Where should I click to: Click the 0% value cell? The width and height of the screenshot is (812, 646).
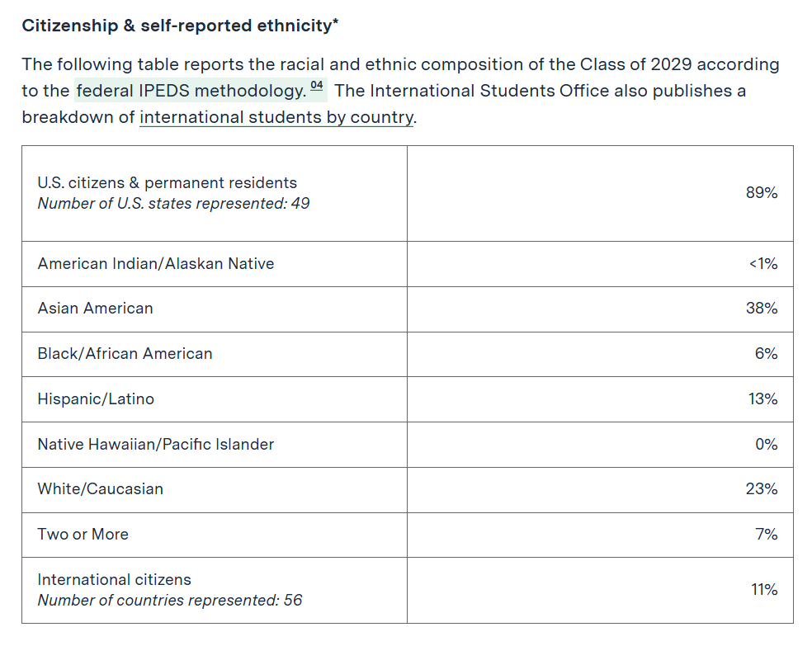(766, 445)
